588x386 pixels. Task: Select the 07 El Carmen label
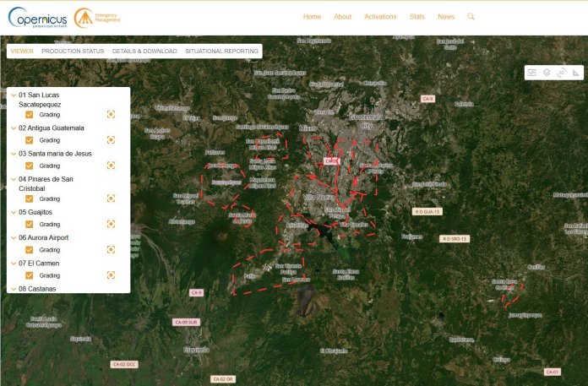click(39, 264)
